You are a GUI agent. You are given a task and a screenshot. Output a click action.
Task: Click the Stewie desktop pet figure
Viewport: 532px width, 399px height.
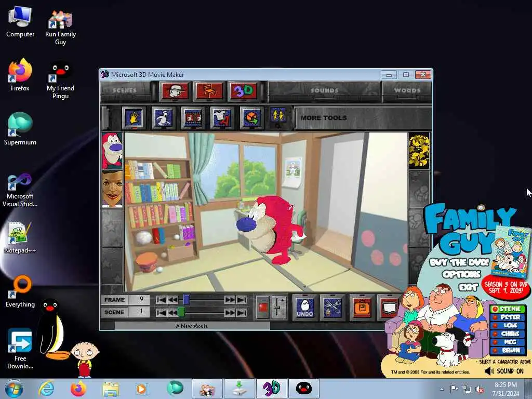pos(85,360)
